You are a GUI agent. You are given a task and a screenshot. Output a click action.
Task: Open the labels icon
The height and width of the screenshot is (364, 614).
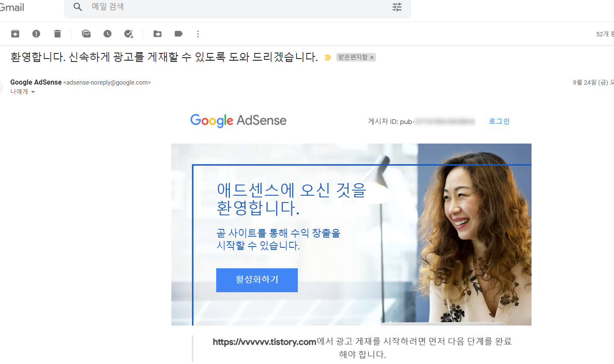(179, 34)
